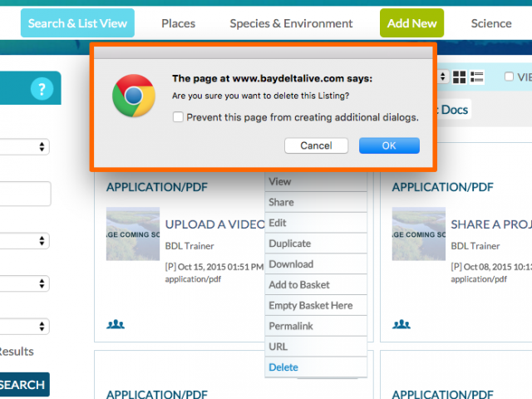532x399 pixels.
Task: Open Science navigation item
Action: [x=491, y=23]
